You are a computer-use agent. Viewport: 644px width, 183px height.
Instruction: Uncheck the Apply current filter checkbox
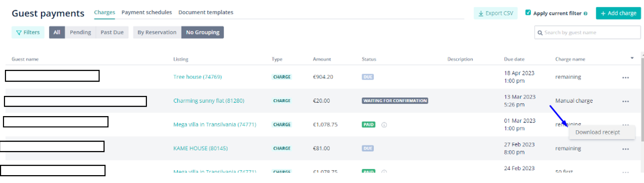tap(528, 13)
